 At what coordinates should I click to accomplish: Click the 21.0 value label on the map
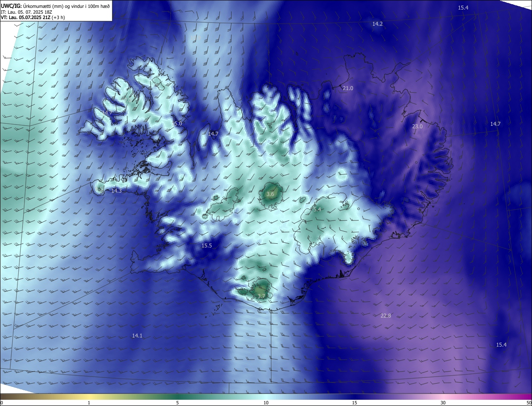[x=348, y=88]
